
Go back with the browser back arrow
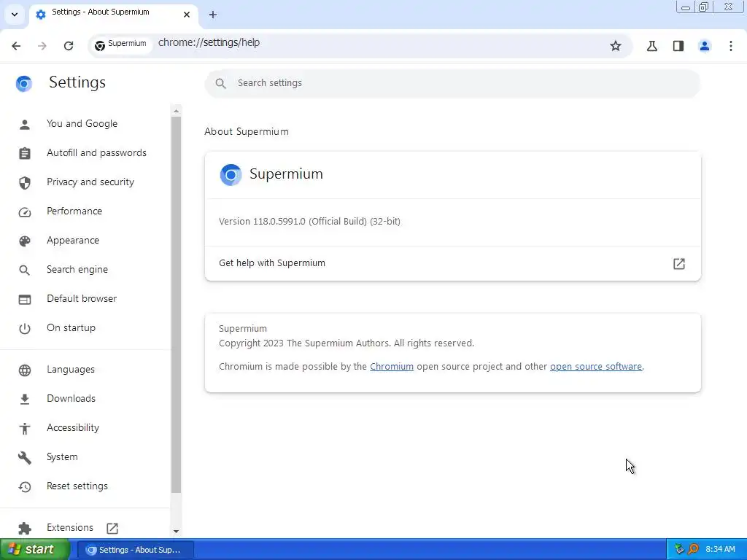point(16,46)
